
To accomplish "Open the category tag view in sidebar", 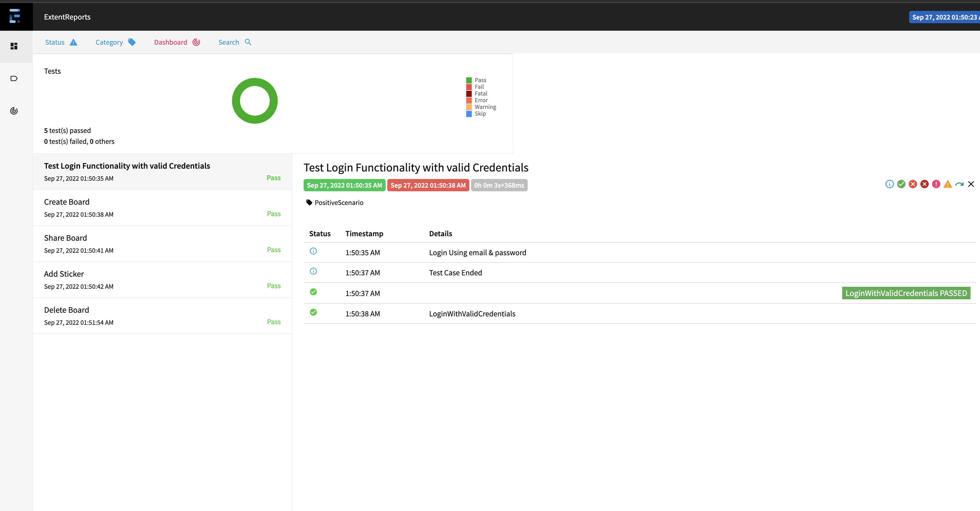I will (14, 78).
